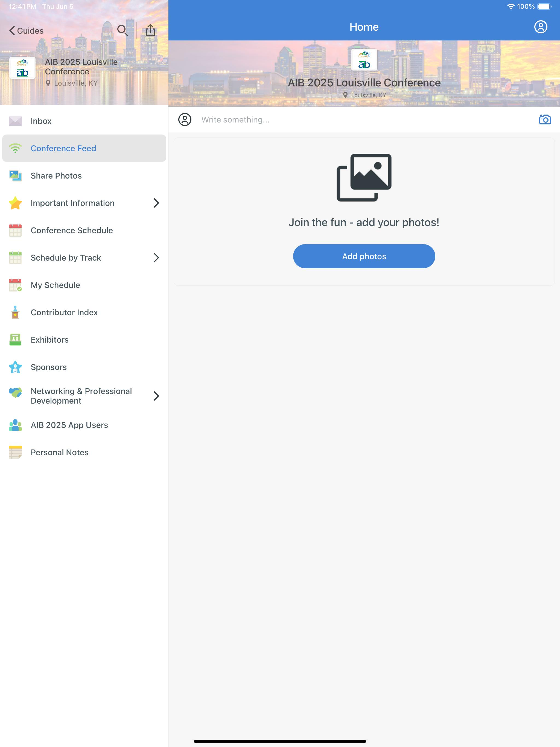The height and width of the screenshot is (747, 560).
Task: Expand the Schedule by Track chevron
Action: 156,258
